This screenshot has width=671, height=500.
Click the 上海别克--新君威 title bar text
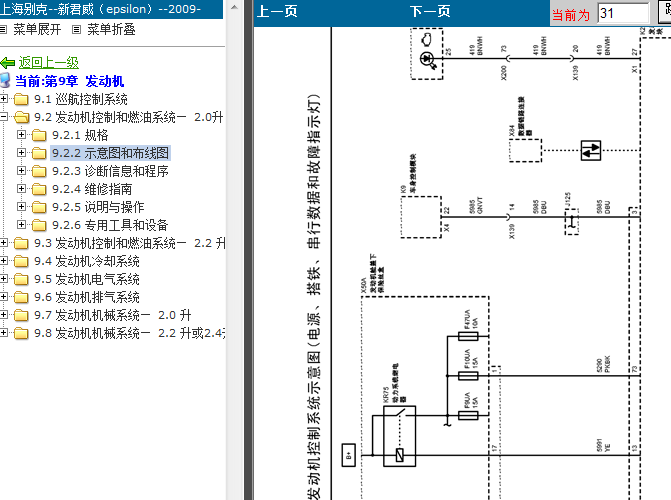point(101,9)
